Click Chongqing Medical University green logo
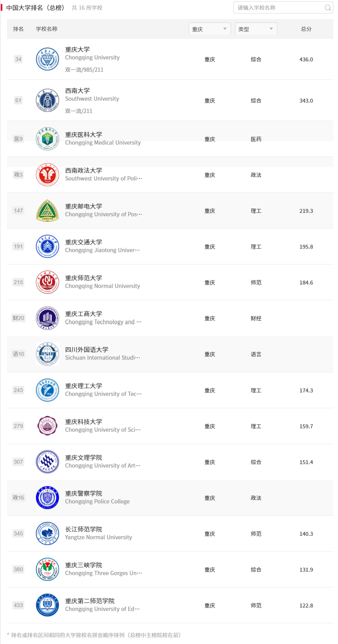Viewport: 338px width, 644px height. coord(47,139)
